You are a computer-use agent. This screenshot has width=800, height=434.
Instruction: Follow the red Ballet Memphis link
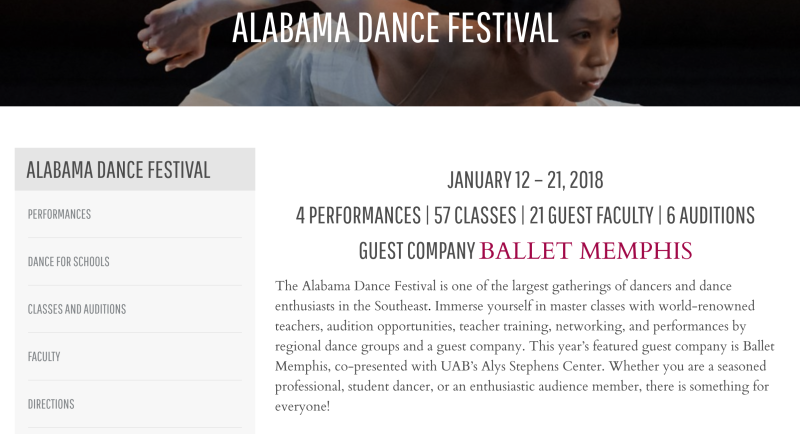(x=585, y=250)
